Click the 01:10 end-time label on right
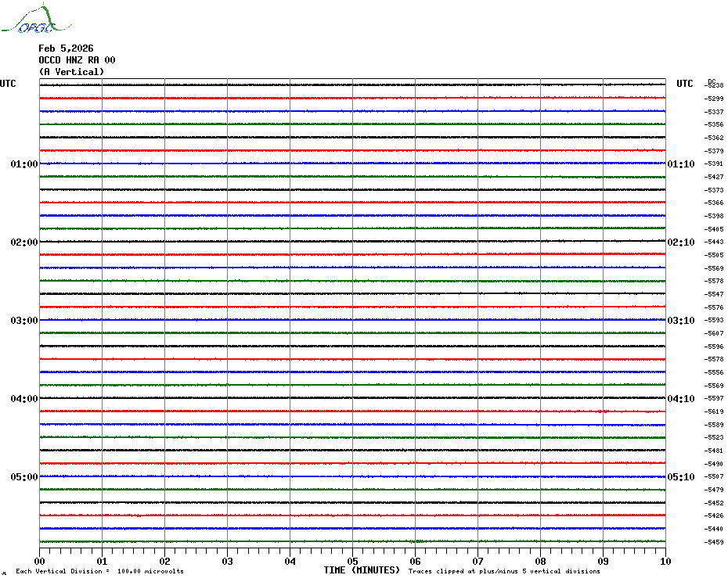Screen dimensions: 728x582 [680, 164]
